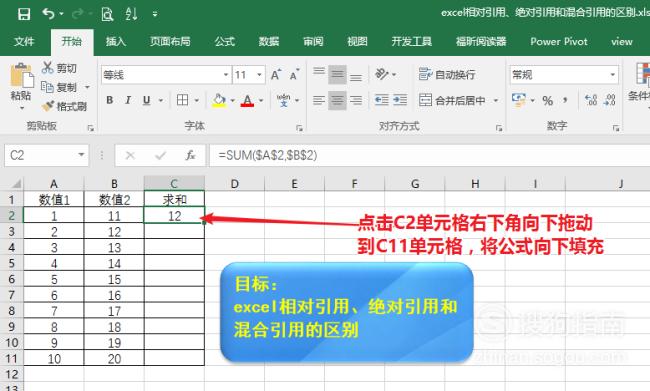Select cell C2 containing 12
The height and width of the screenshot is (391, 650).
tap(175, 216)
